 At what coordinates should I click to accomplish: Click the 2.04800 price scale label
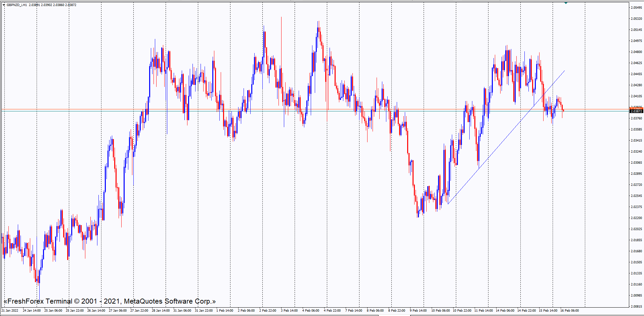(x=636, y=52)
